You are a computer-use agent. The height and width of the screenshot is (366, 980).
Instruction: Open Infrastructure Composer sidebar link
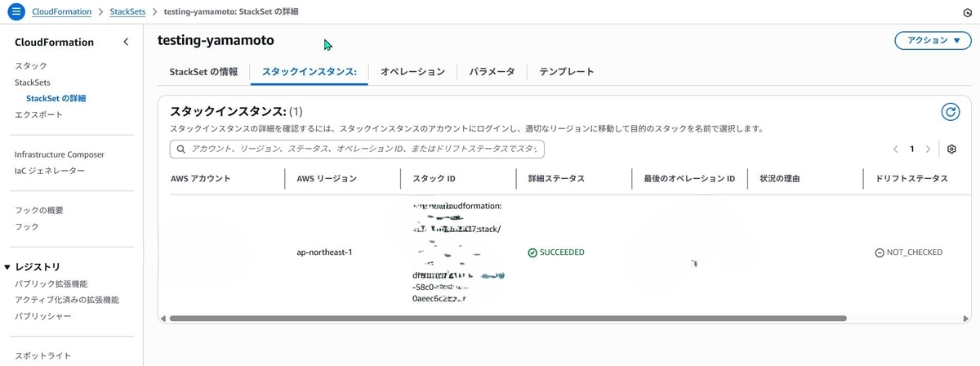click(x=60, y=154)
